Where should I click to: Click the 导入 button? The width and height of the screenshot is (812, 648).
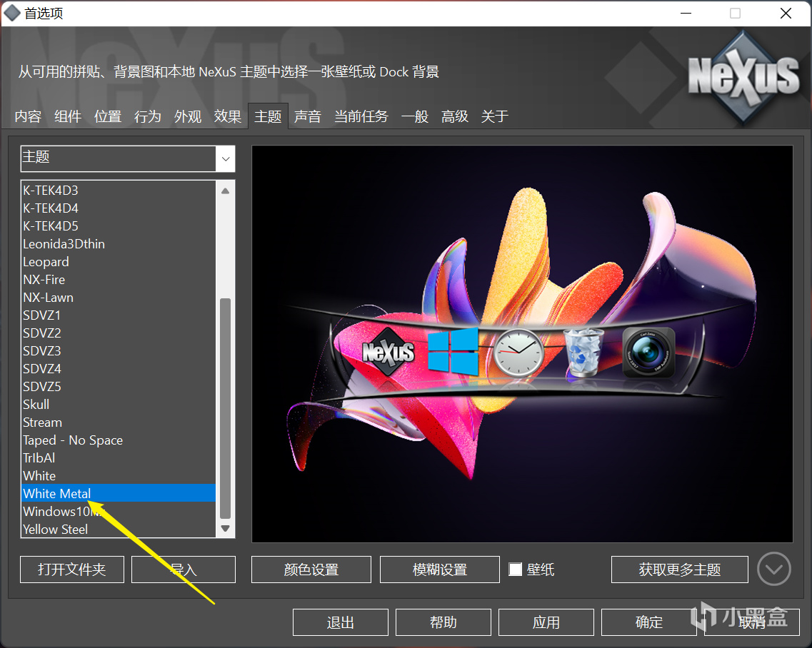[184, 569]
